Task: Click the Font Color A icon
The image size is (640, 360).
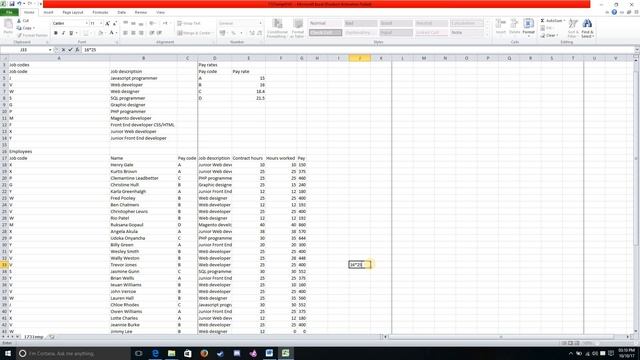Action: pos(111,33)
